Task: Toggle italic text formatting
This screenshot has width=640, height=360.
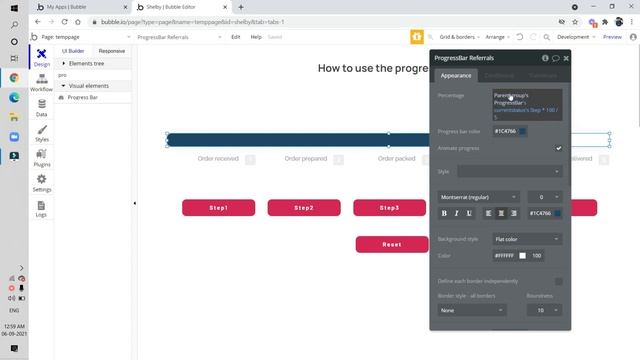Action: (456, 213)
